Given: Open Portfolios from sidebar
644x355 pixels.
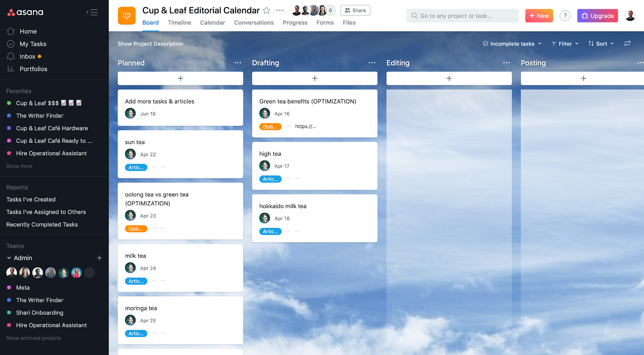Looking at the screenshot, I should tap(33, 69).
